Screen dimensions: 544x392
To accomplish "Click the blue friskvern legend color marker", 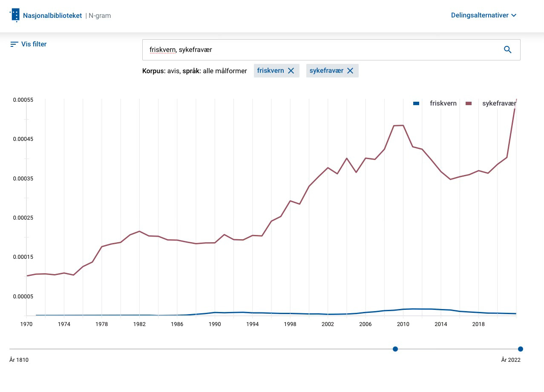I will (x=416, y=103).
